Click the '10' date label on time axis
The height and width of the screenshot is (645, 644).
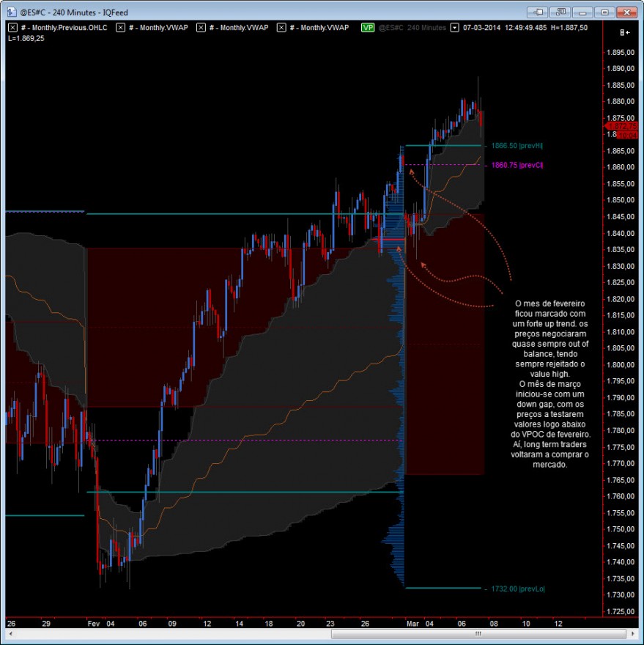(525, 624)
